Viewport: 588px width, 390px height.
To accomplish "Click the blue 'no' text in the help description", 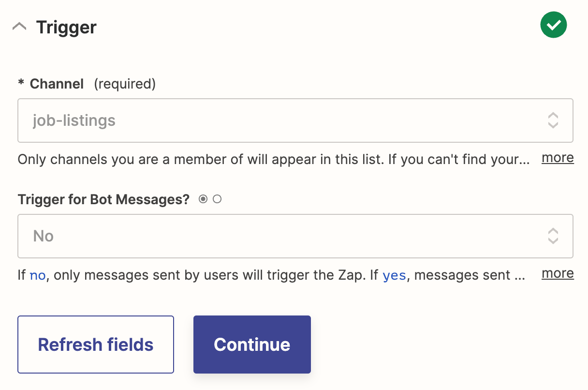I will pos(38,275).
